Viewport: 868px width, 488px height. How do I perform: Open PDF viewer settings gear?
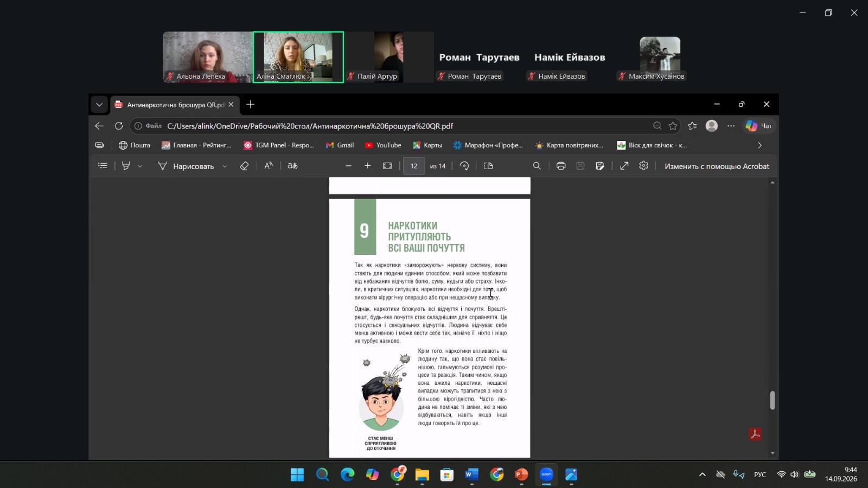643,166
